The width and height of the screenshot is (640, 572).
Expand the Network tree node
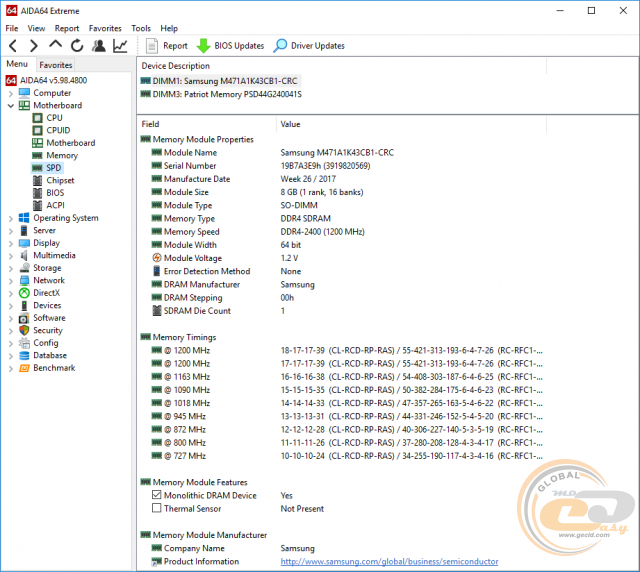point(11,281)
